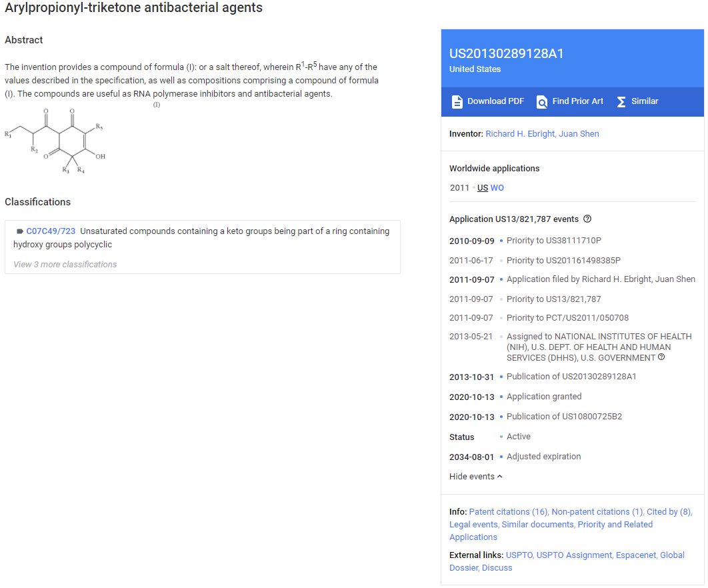Click classification tag icon before C07C49/723

pyautogui.click(x=19, y=231)
